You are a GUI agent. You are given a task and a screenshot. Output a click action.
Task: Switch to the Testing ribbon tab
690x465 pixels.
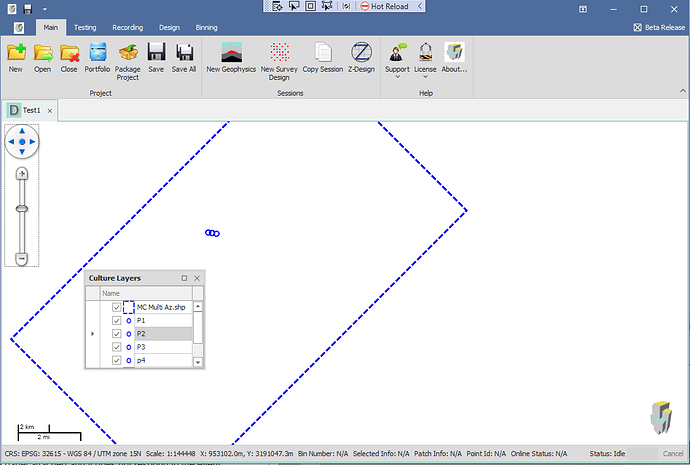pyautogui.click(x=85, y=28)
